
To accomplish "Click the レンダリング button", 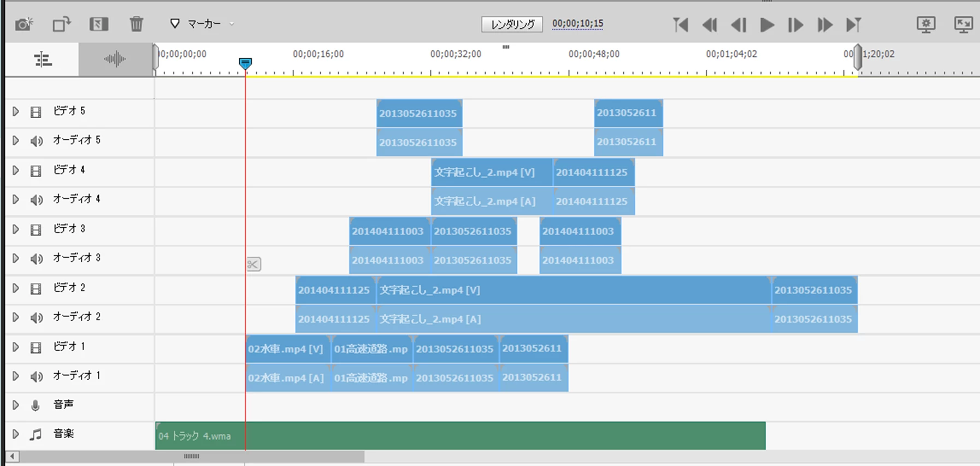I will (x=512, y=24).
